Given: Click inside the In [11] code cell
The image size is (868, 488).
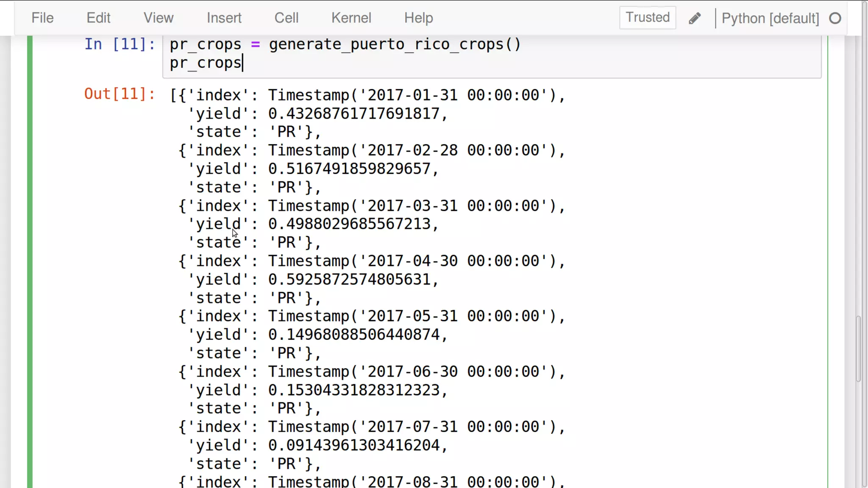Looking at the screenshot, I should click(492, 56).
